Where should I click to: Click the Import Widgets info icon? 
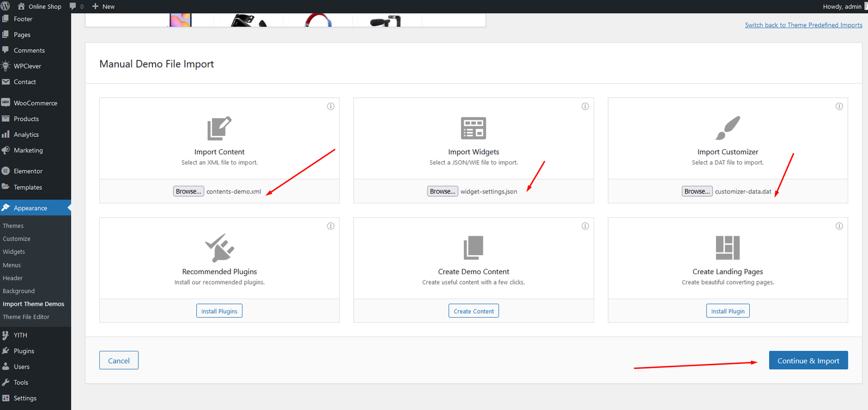point(585,106)
